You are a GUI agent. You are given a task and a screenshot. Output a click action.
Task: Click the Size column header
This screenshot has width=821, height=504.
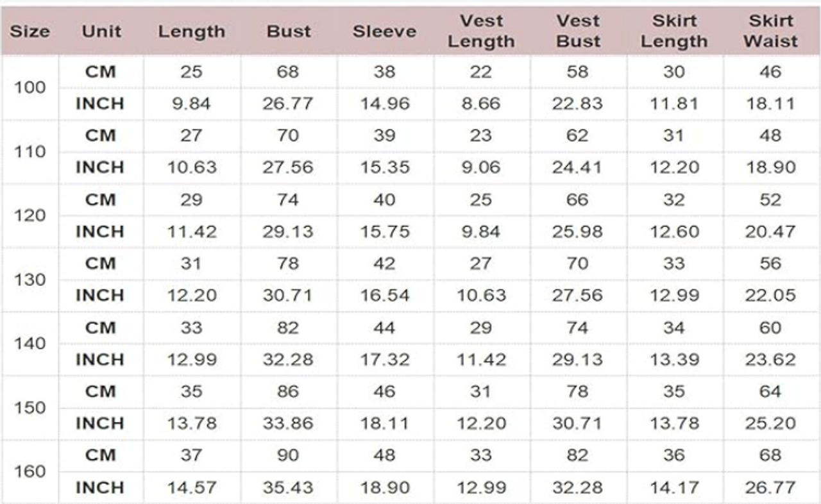[30, 31]
